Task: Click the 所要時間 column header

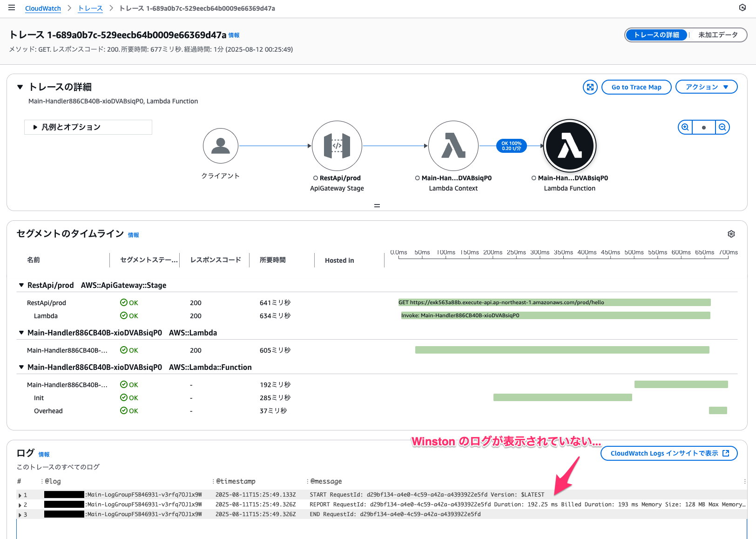Action: (x=273, y=260)
